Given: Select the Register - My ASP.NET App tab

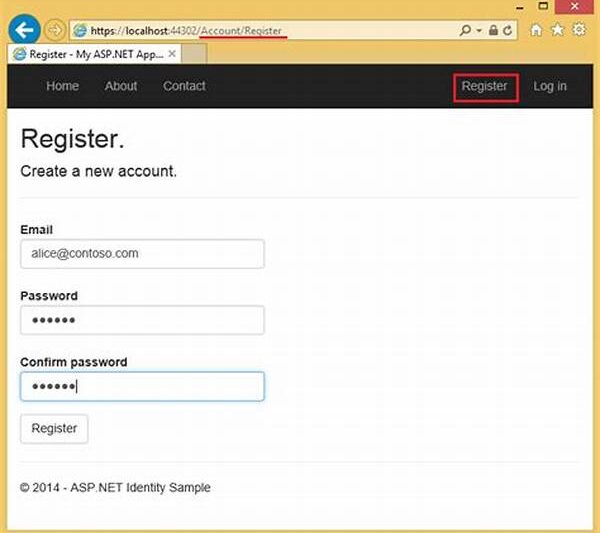Looking at the screenshot, I should point(94,54).
